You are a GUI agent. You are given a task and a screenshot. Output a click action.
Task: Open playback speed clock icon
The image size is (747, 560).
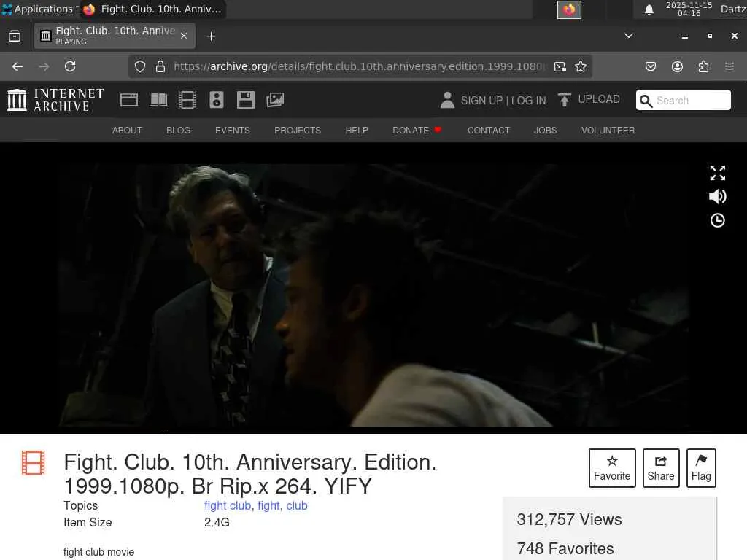click(718, 220)
